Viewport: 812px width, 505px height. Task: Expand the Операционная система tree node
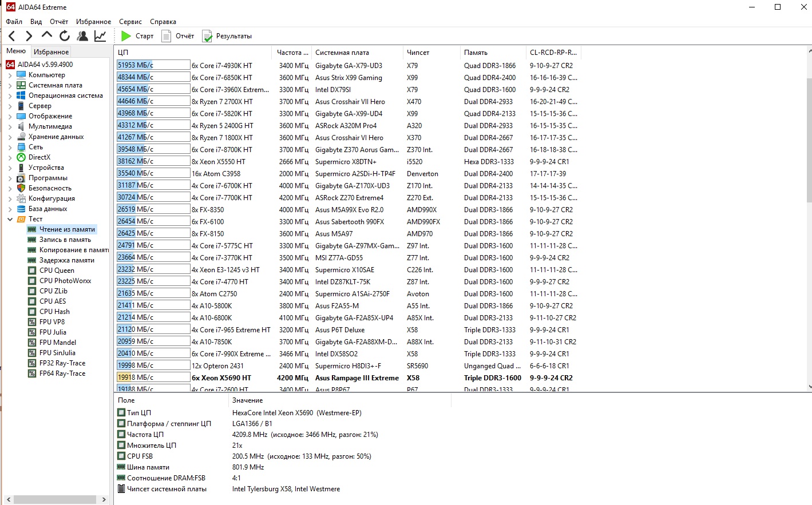point(10,96)
